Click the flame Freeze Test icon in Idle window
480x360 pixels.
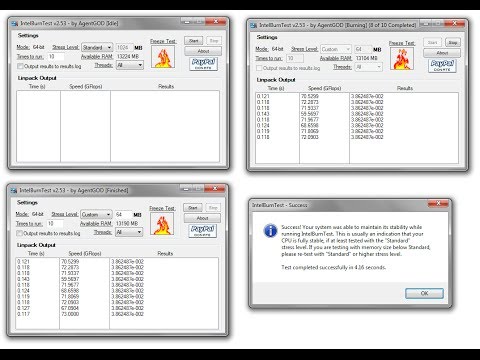[x=163, y=57]
